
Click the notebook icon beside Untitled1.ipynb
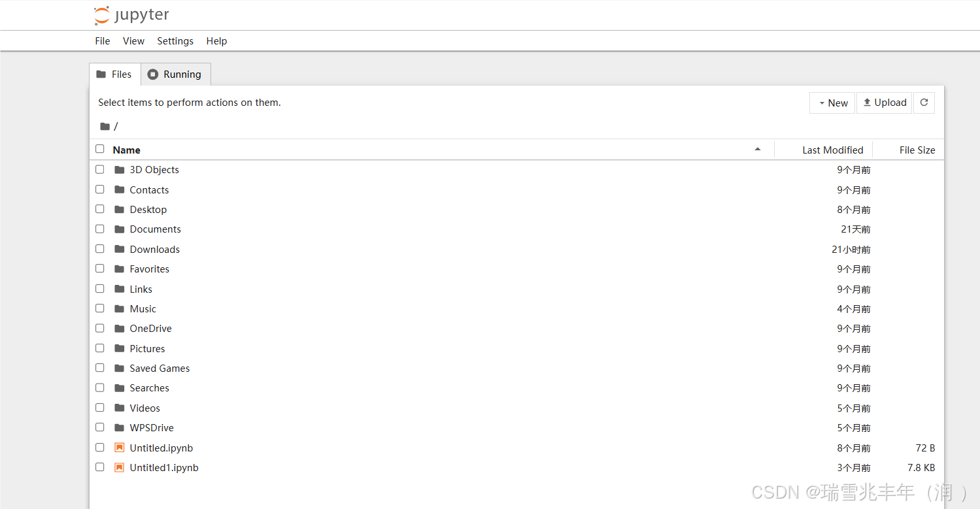pyautogui.click(x=119, y=467)
